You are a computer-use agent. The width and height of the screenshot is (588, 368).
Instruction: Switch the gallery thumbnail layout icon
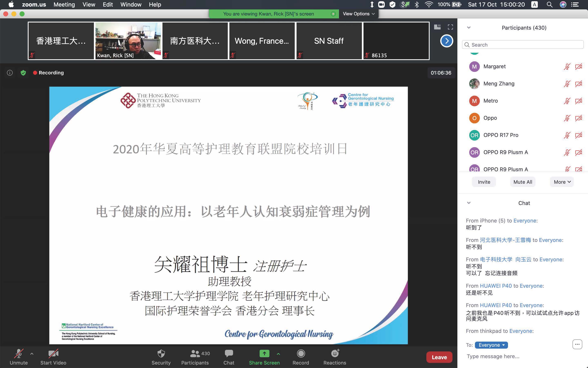[437, 27]
